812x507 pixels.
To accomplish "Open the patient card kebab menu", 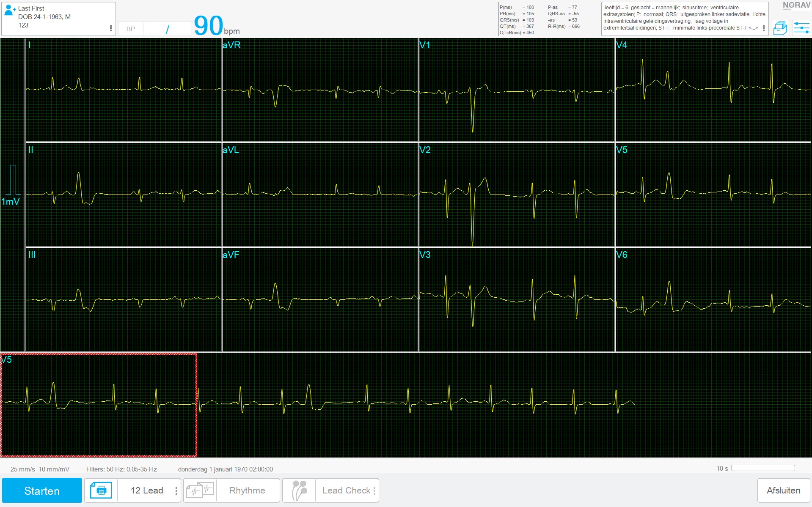I will pyautogui.click(x=111, y=28).
